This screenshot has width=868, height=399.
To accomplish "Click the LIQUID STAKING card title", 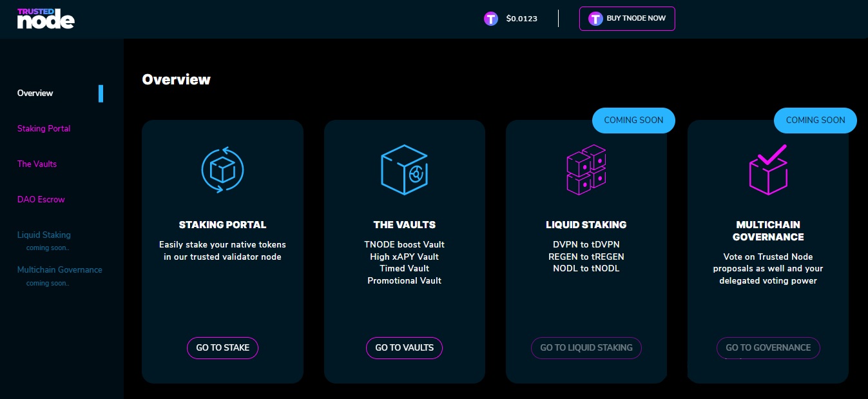I will [x=586, y=225].
